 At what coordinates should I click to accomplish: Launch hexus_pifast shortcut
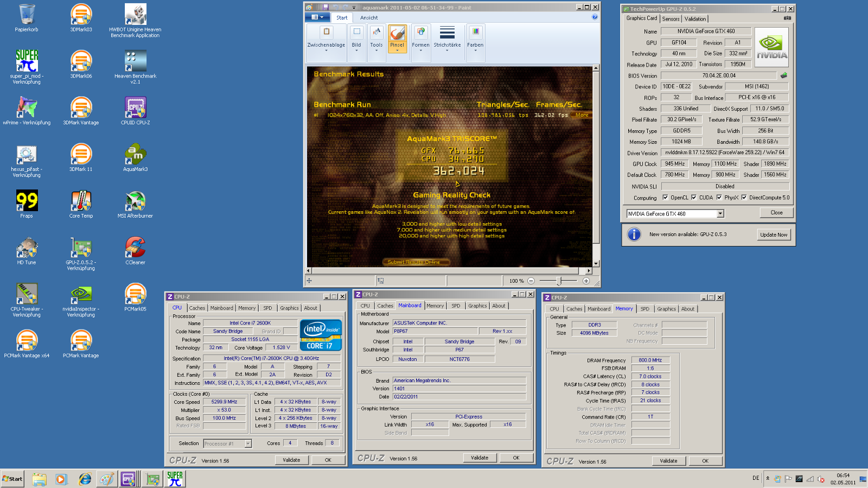tap(27, 160)
